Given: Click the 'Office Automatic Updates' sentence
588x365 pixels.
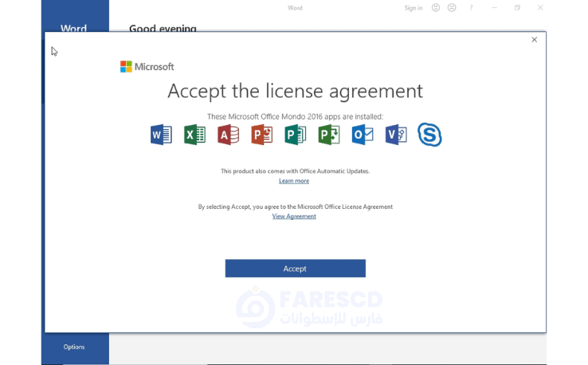Looking at the screenshot, I should click(295, 171).
